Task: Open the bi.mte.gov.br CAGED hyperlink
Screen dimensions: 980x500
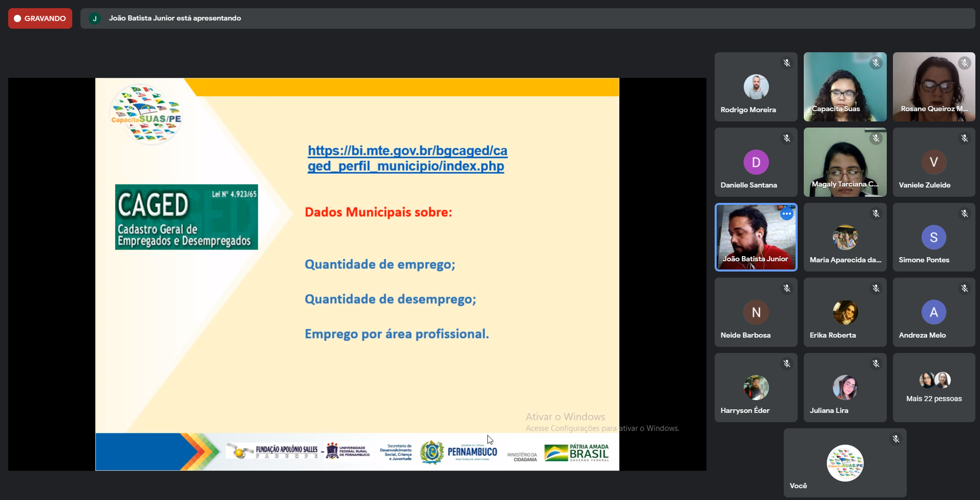Action: pos(407,158)
